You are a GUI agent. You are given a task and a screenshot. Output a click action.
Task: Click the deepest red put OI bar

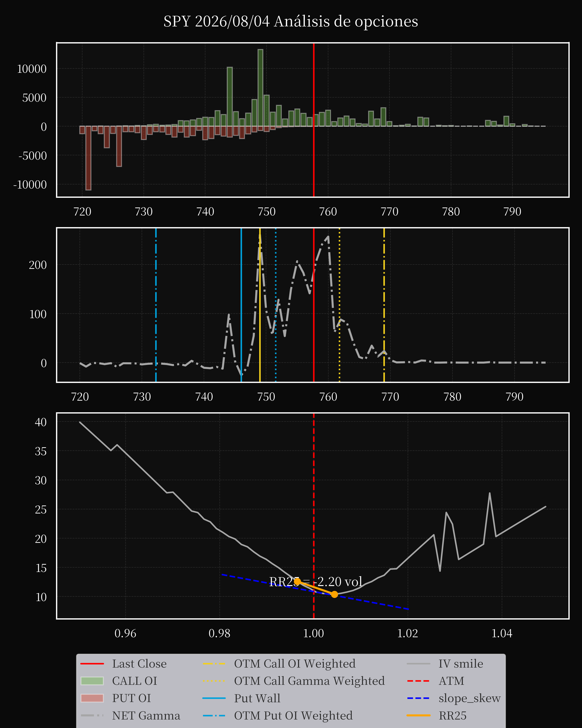(x=89, y=158)
